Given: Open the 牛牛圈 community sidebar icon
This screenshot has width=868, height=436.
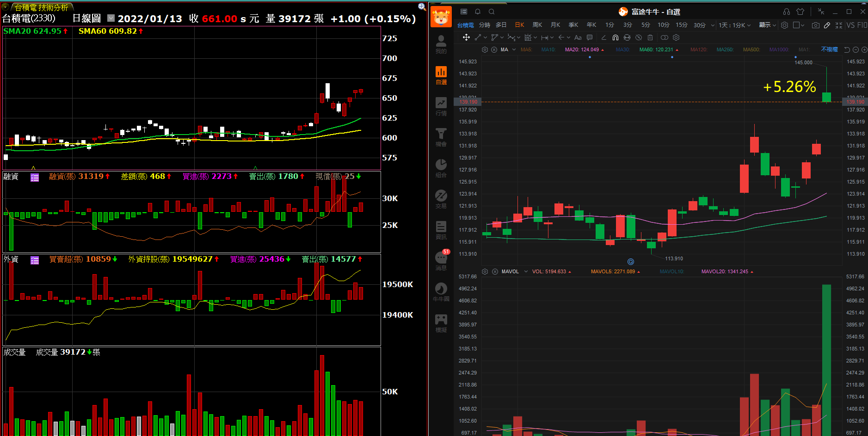Looking at the screenshot, I should point(441,292).
